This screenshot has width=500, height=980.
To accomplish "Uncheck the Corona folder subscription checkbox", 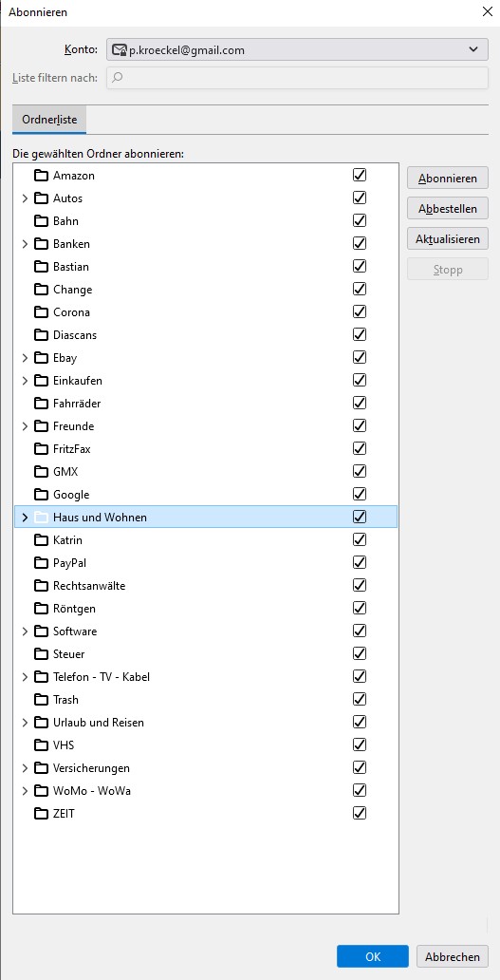I will point(360,311).
